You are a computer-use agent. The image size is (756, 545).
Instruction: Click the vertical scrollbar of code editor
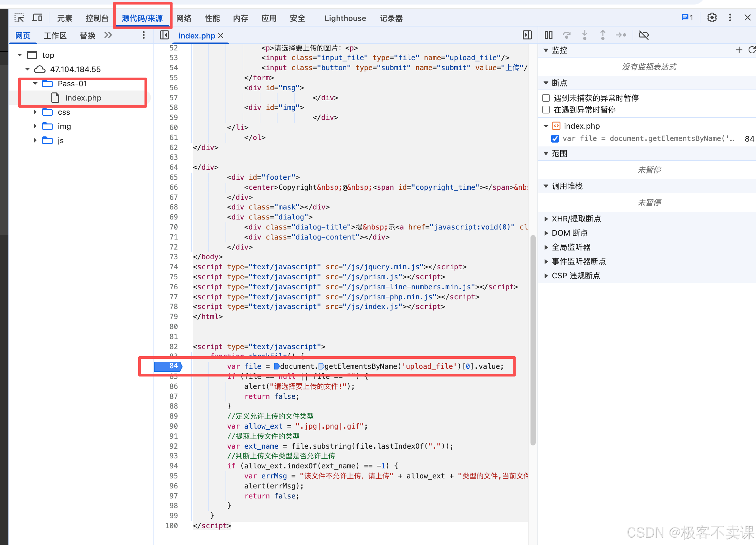pos(533,340)
